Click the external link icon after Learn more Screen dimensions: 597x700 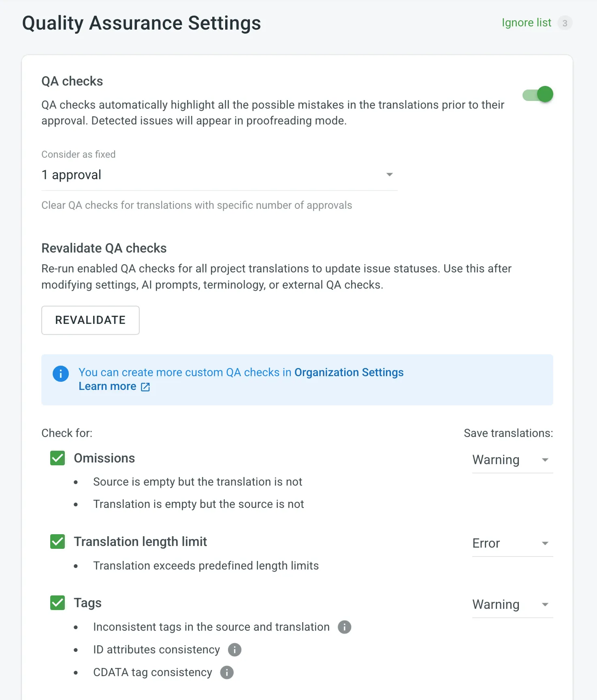click(x=145, y=387)
